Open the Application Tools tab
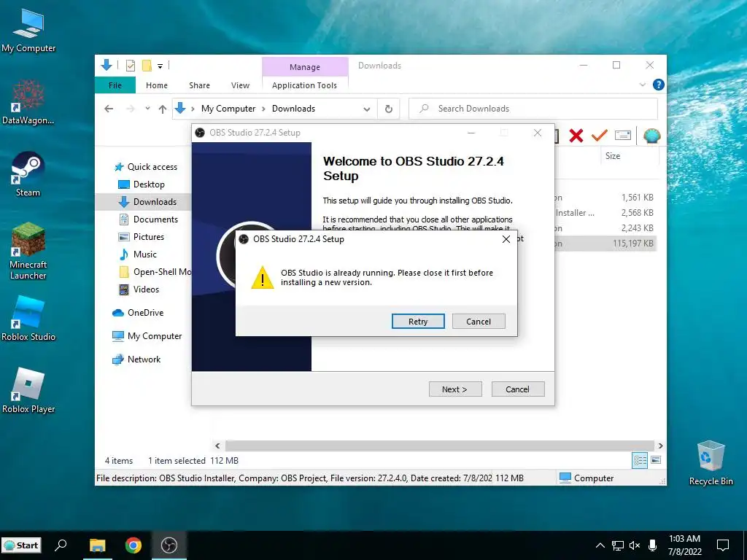Screen dimensions: 747x560 304,85
